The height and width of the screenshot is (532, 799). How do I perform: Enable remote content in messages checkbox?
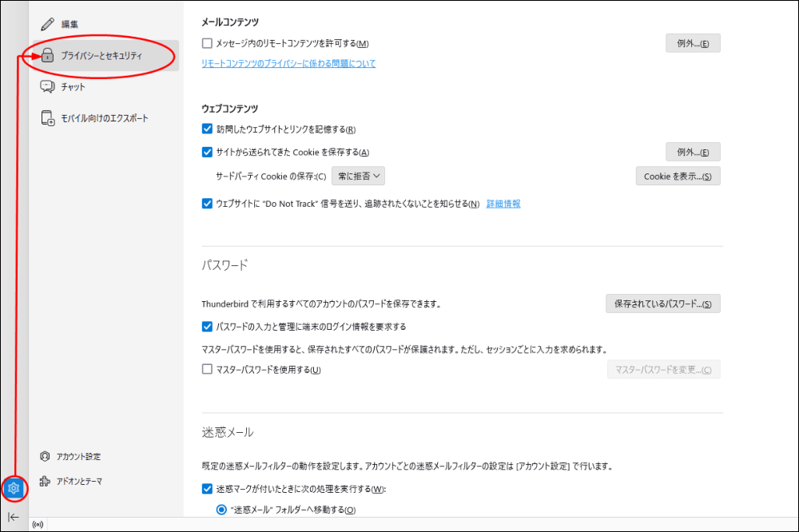[207, 43]
